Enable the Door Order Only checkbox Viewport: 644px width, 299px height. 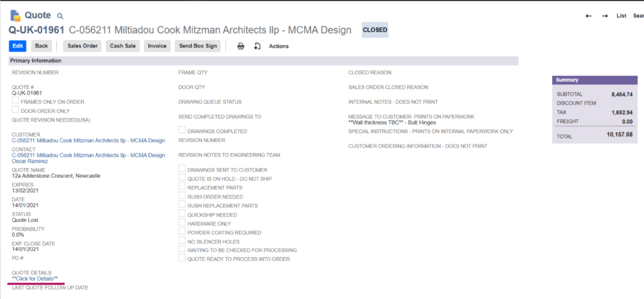point(16,110)
